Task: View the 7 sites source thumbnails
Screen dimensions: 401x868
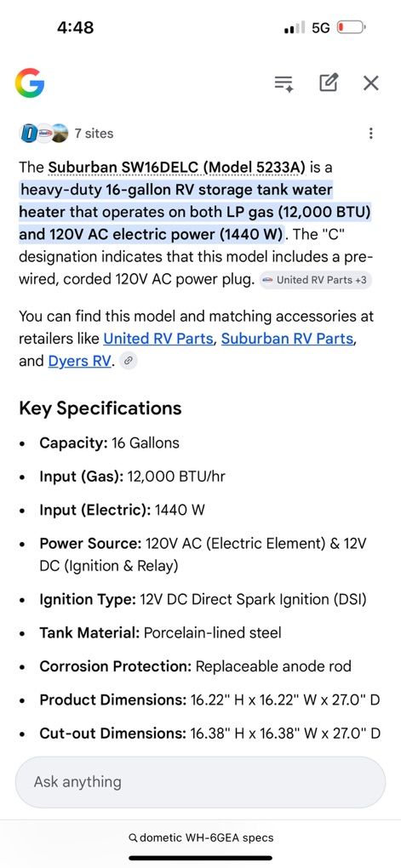Action: [x=44, y=134]
